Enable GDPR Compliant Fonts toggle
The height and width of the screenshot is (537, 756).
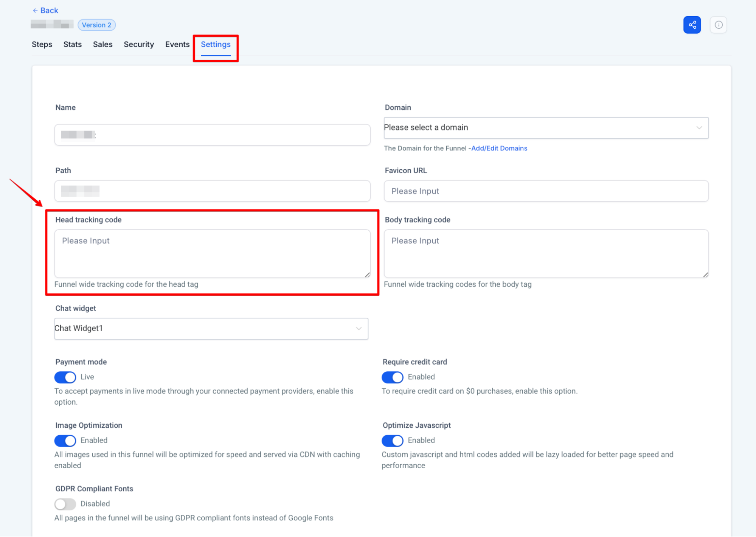65,504
